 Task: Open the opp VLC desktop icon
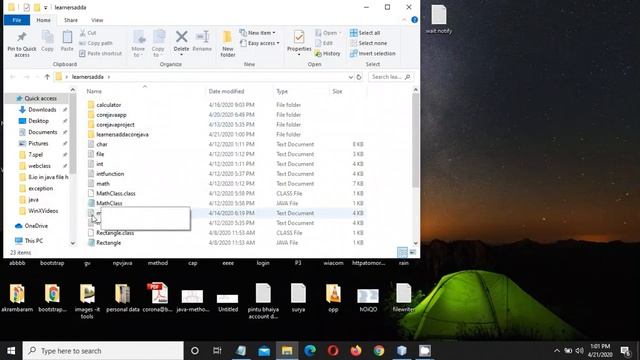pos(333,298)
